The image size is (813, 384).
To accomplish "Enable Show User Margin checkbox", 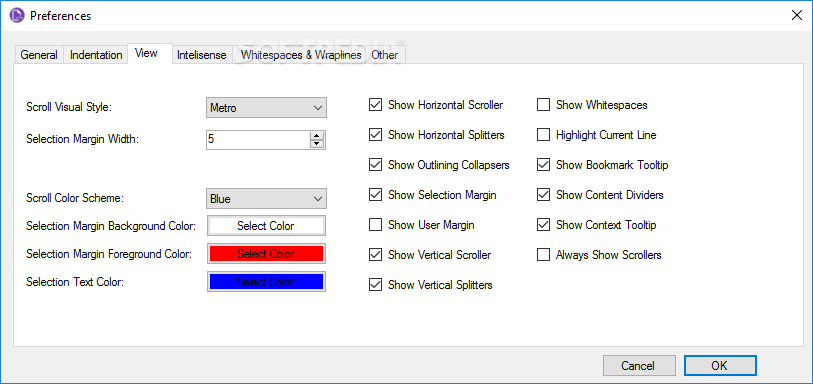I will (375, 225).
